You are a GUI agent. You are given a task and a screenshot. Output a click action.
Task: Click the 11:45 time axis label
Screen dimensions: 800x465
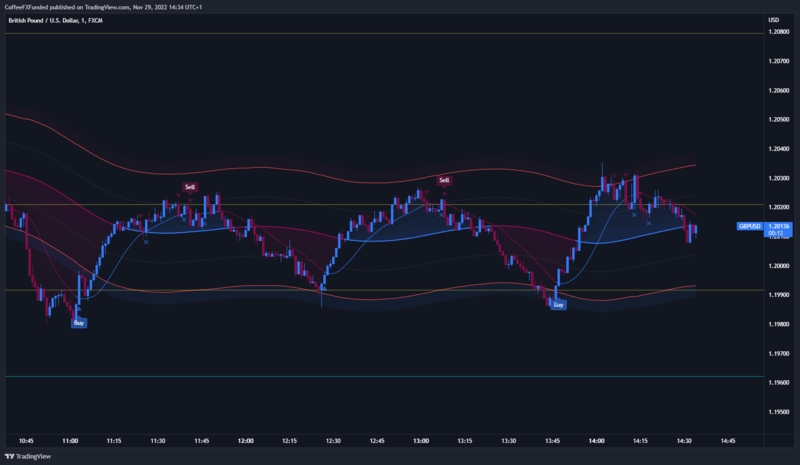pos(202,441)
